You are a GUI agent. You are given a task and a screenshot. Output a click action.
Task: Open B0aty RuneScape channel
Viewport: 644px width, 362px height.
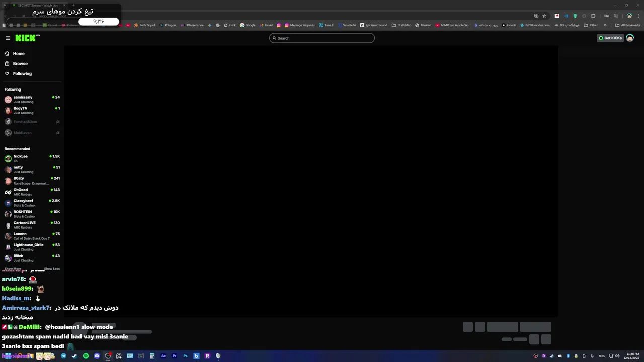(31, 180)
